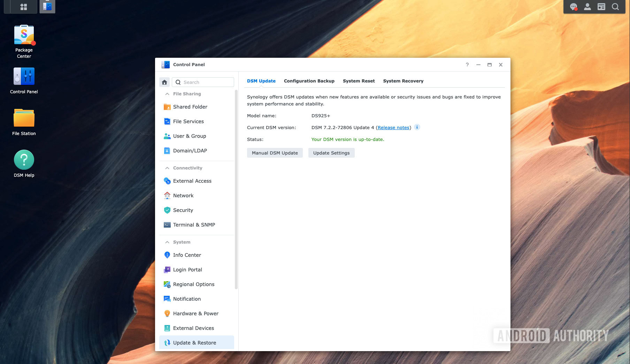Open Notification settings
Viewport: 630px width, 364px height.
(x=187, y=299)
